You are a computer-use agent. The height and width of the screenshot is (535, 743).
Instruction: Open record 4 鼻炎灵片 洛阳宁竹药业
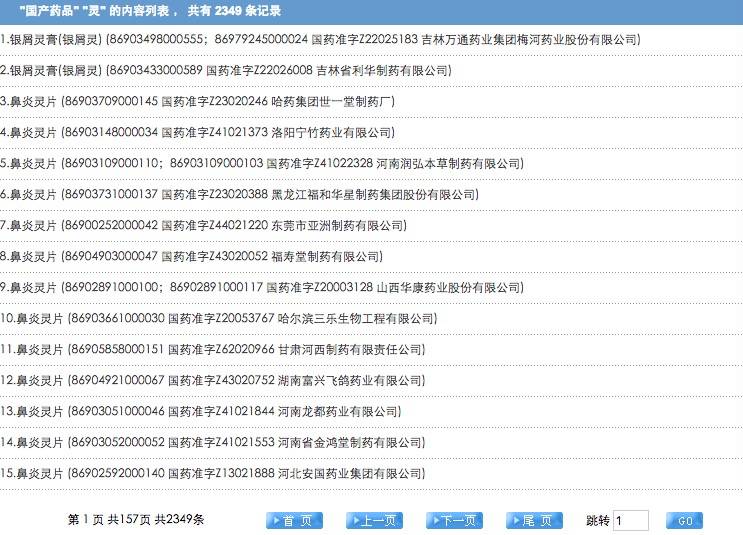(x=198, y=132)
